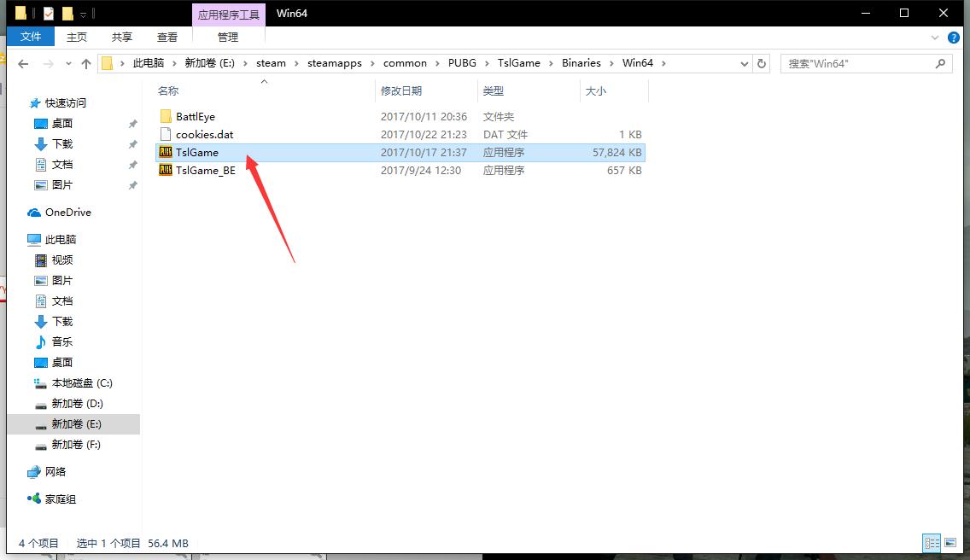Open quick access toolbar customize dropdown

(x=83, y=14)
